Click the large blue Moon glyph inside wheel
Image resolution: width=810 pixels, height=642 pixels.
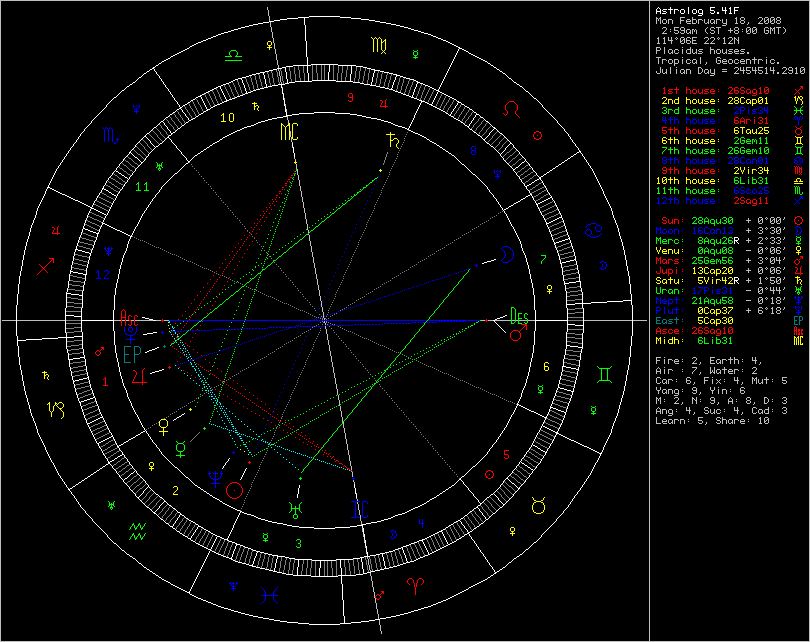[x=507, y=255]
